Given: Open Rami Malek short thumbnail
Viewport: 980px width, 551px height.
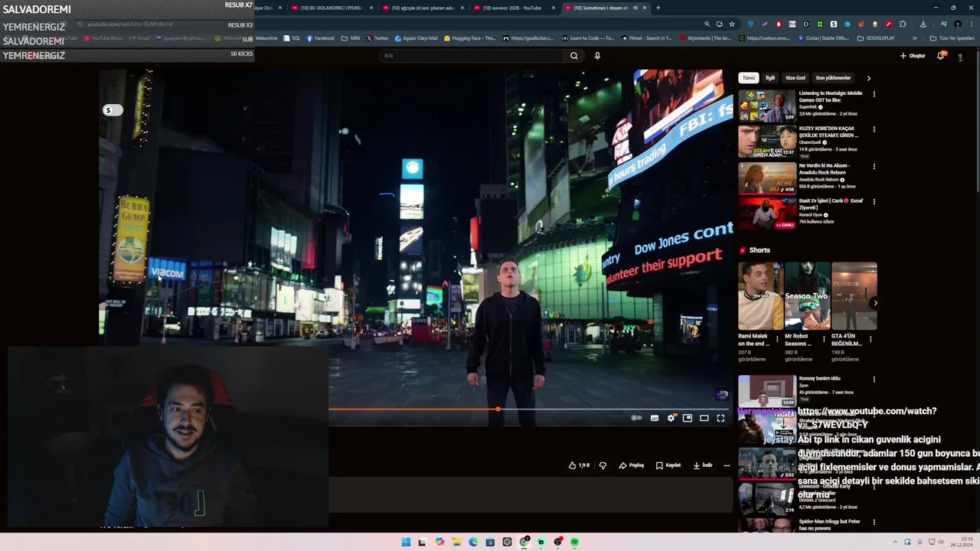Looking at the screenshot, I should [760, 296].
